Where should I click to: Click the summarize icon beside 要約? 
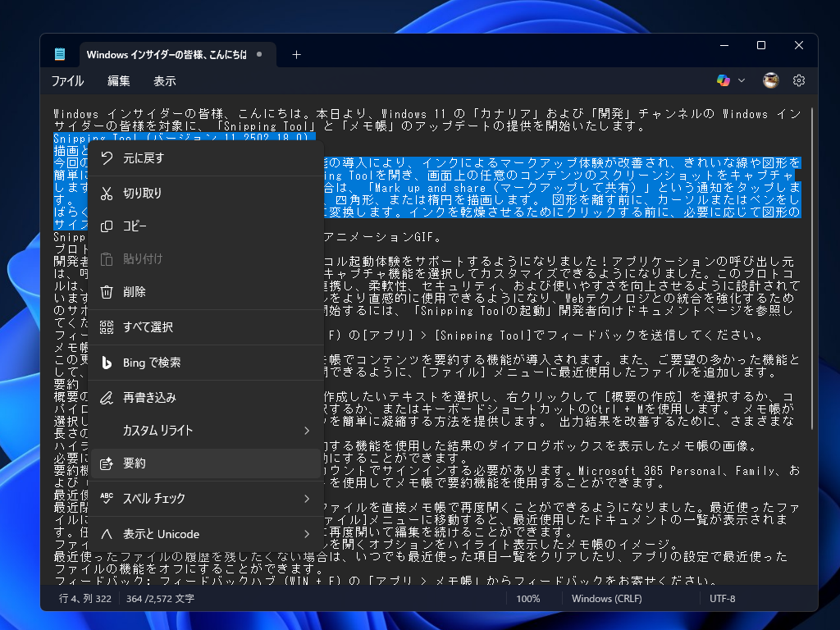coord(107,463)
